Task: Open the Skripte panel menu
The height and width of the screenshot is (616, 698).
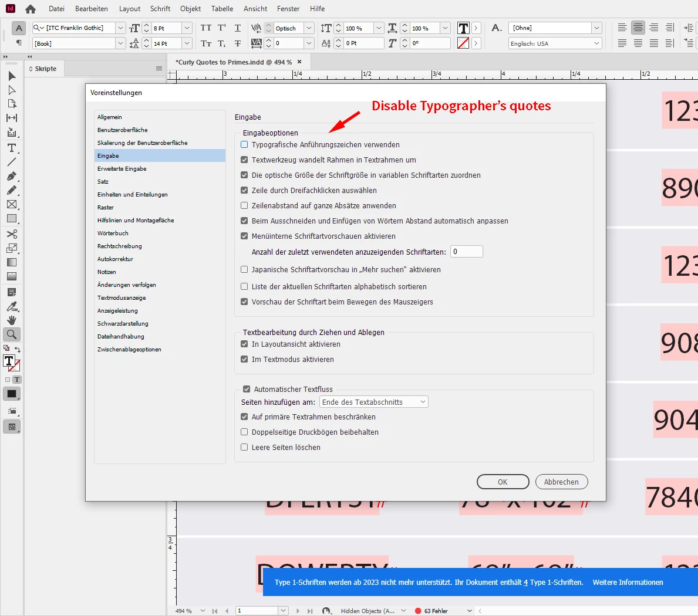Action: click(159, 69)
